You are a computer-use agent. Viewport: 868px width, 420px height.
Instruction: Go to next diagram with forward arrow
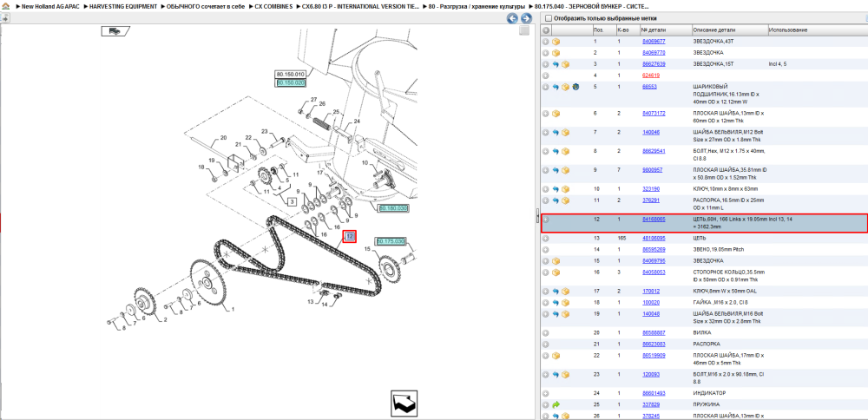point(525,18)
